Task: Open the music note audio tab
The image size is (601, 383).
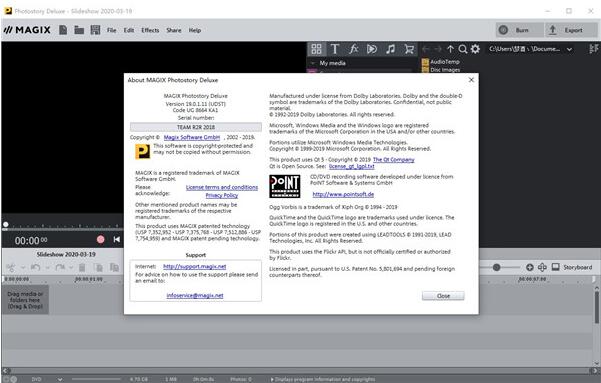Action: [391, 49]
